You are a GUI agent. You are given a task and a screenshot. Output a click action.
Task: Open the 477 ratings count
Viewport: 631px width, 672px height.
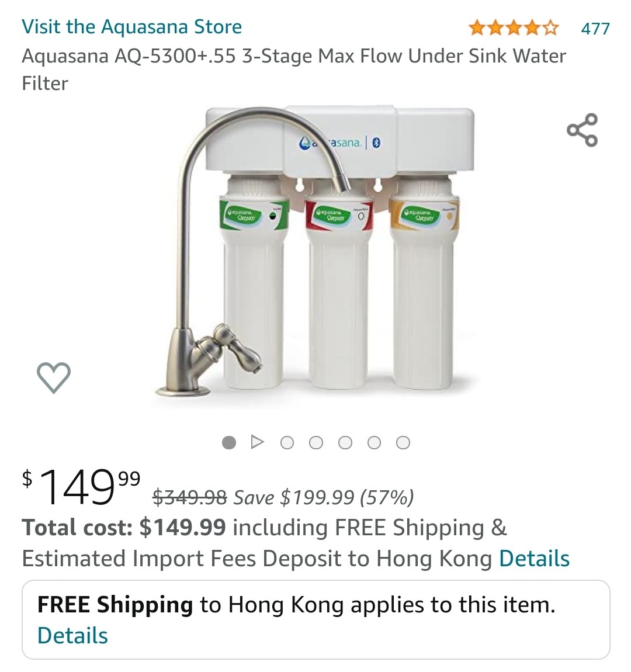pos(595,29)
